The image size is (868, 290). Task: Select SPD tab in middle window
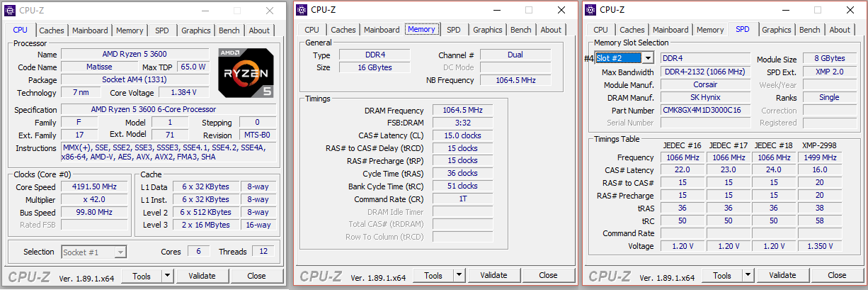click(454, 30)
